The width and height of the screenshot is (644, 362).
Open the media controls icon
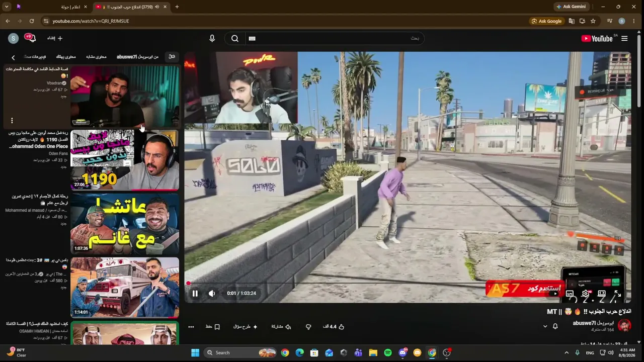click(x=610, y=21)
